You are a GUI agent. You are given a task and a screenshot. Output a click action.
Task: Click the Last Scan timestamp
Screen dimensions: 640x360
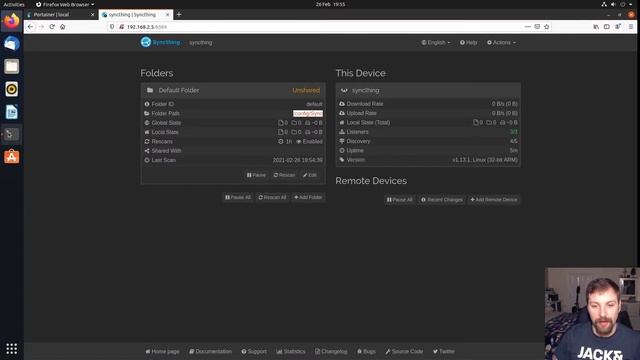click(x=298, y=160)
